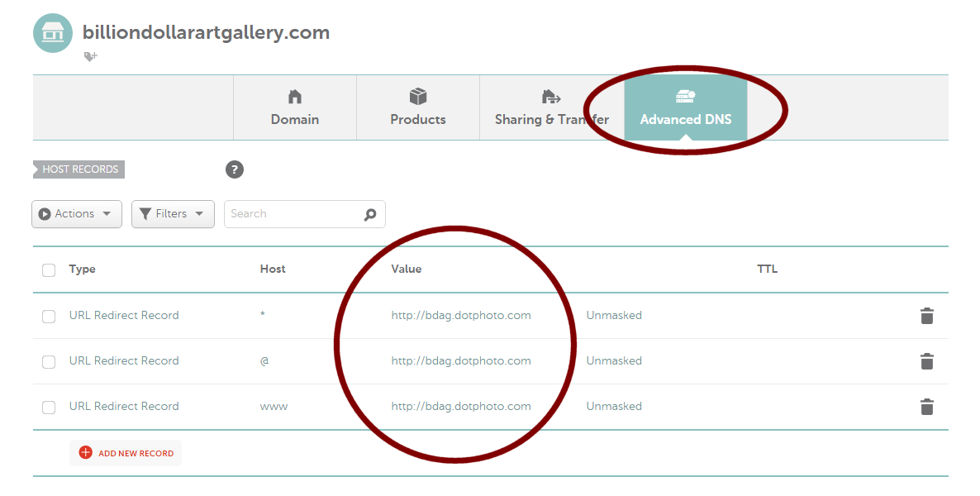Click Unmasked in the @ row
This screenshot has height=496, width=980.
click(614, 361)
